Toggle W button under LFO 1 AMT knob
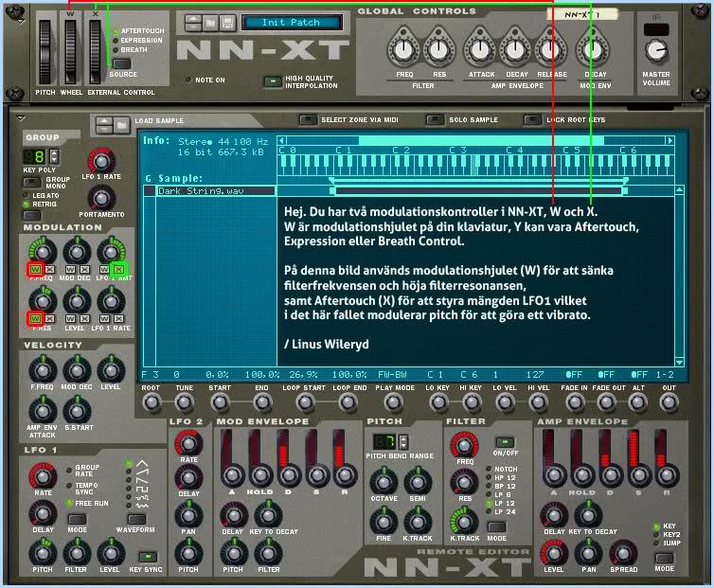The width and height of the screenshot is (714, 588). tap(104, 269)
